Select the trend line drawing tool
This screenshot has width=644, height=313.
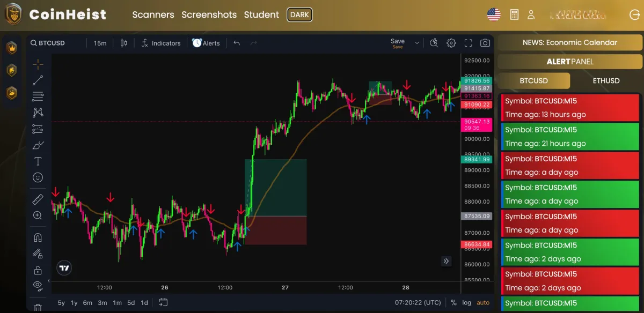point(38,80)
